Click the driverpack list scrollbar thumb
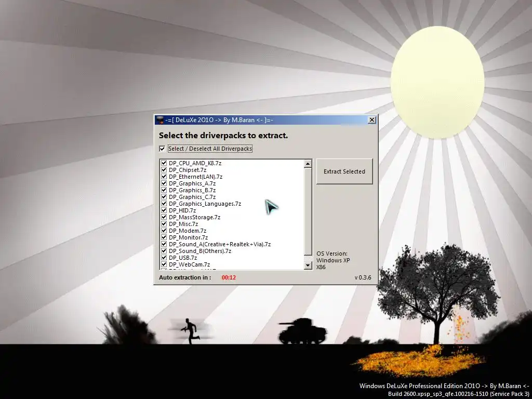 coord(308,211)
